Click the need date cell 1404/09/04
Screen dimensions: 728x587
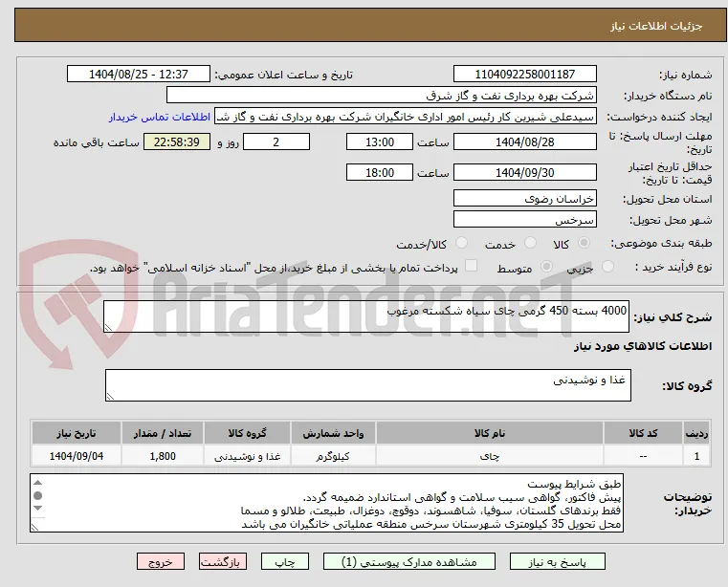tap(77, 456)
